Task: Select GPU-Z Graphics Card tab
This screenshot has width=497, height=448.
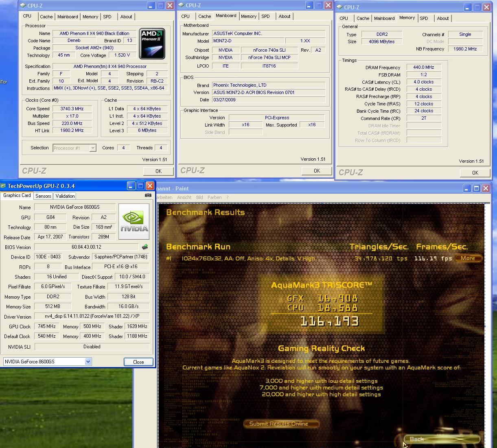Action: coord(17,195)
